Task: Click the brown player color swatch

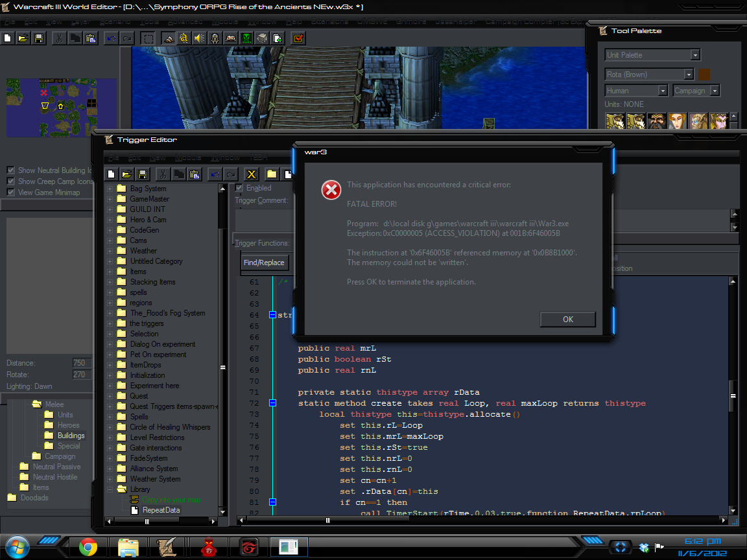Action: pyautogui.click(x=704, y=75)
